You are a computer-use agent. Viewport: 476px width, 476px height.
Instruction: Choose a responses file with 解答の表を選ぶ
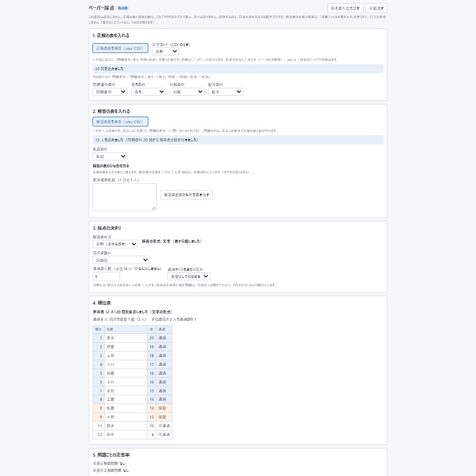pos(120,122)
